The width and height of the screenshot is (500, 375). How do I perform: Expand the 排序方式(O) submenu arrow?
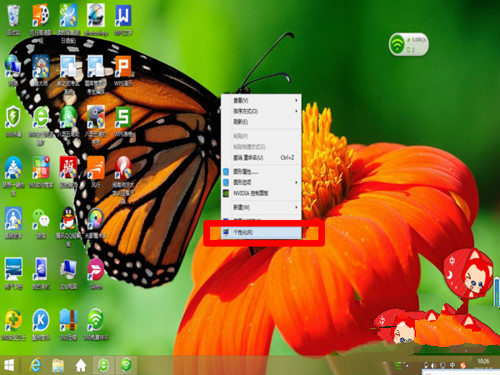coord(296,111)
